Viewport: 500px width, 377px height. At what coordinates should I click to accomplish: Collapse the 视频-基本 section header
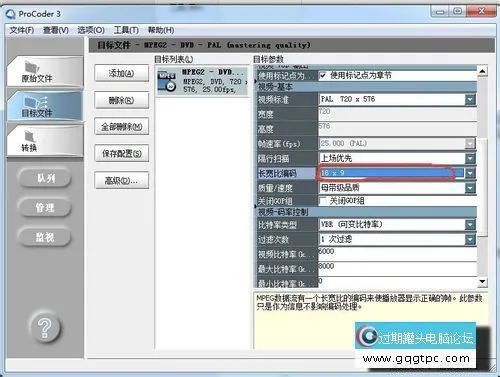click(x=366, y=87)
